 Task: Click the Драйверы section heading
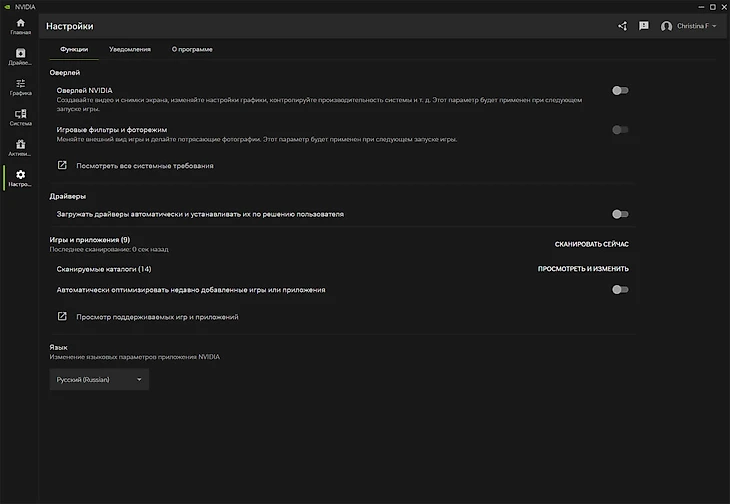[68, 196]
